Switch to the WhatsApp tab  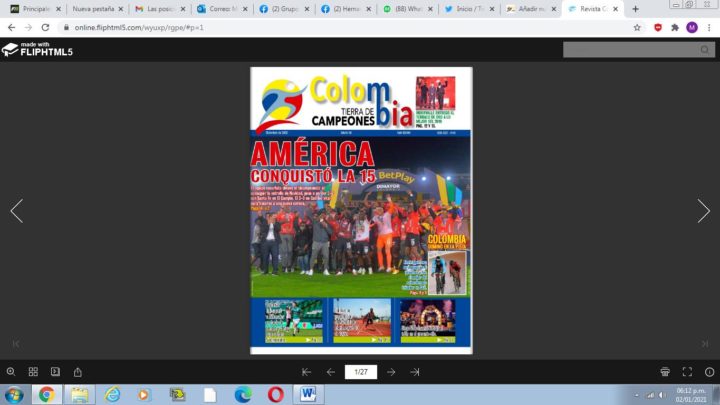tap(407, 9)
